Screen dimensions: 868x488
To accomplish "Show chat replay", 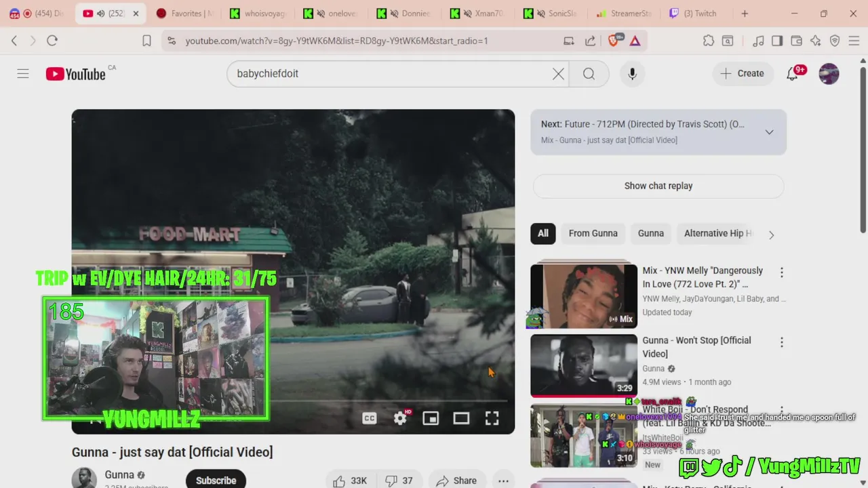I will (658, 186).
